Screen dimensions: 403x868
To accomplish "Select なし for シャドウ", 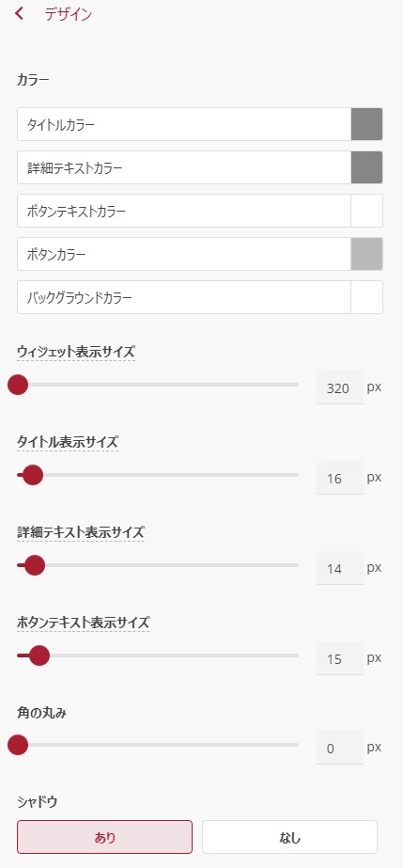I will (x=289, y=837).
